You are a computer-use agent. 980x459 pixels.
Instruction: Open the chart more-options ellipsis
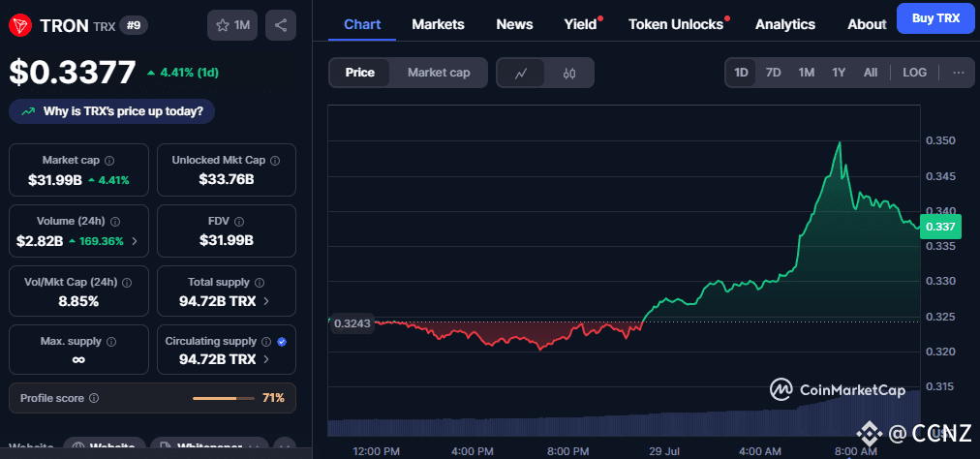958,73
